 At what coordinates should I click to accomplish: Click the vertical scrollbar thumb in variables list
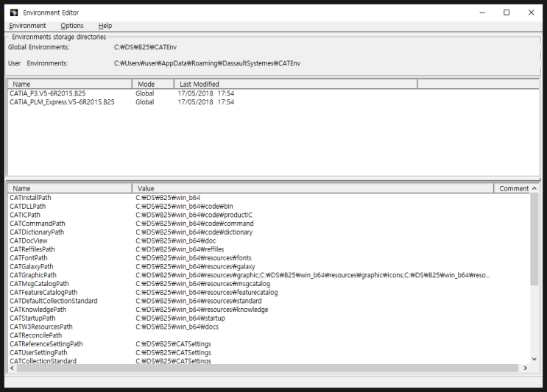coord(534,239)
